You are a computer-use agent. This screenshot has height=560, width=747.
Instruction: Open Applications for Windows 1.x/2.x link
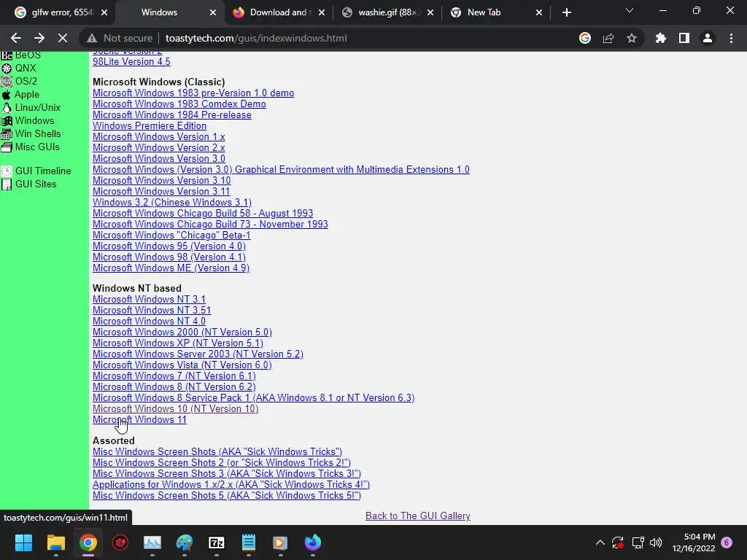pos(231,485)
